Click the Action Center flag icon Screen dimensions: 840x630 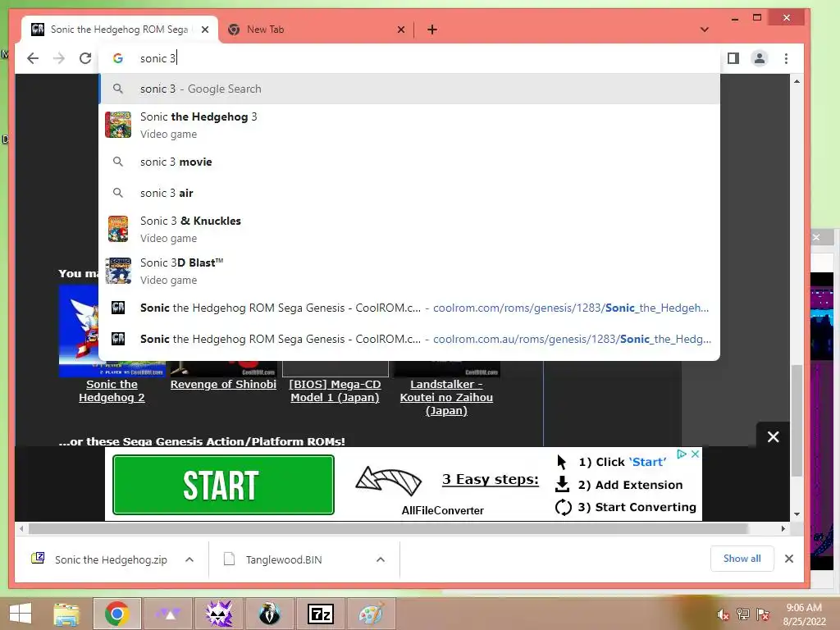pyautogui.click(x=763, y=614)
